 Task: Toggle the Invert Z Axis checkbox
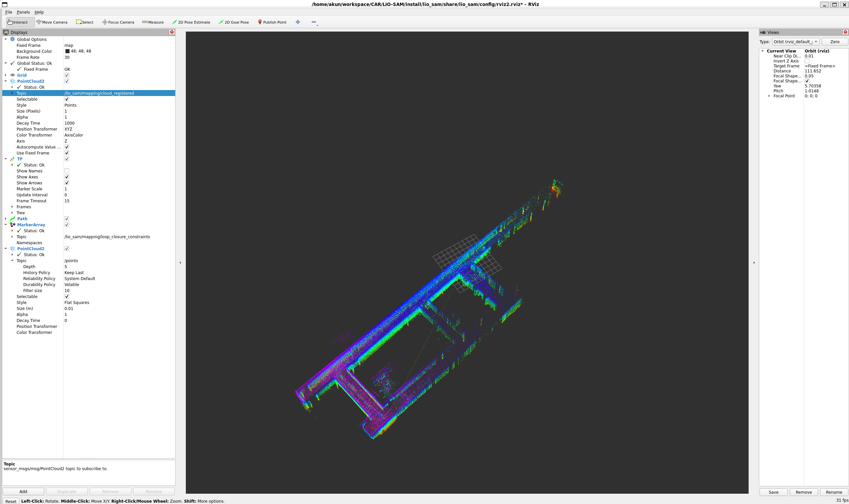pos(806,61)
